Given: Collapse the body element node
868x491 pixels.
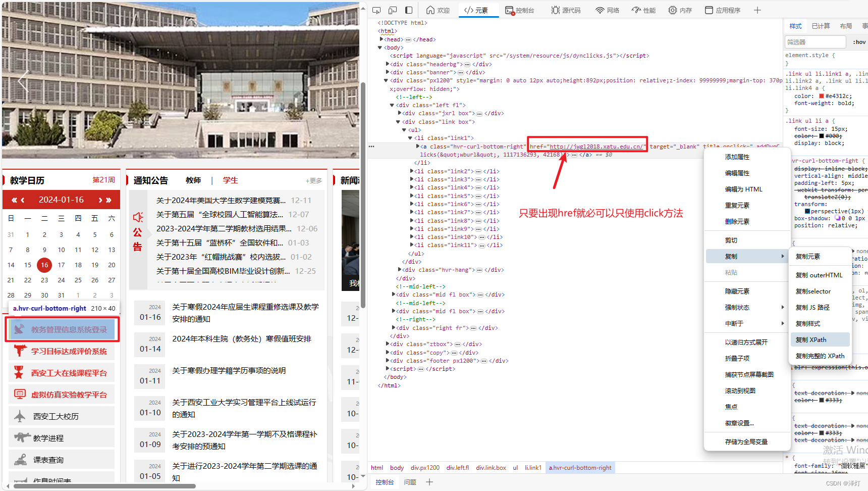Looking at the screenshot, I should tap(380, 47).
